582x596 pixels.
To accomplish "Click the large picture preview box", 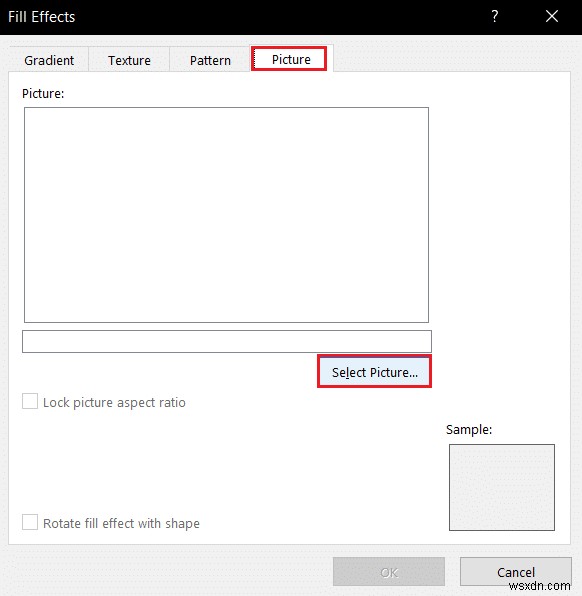I will (x=226, y=215).
